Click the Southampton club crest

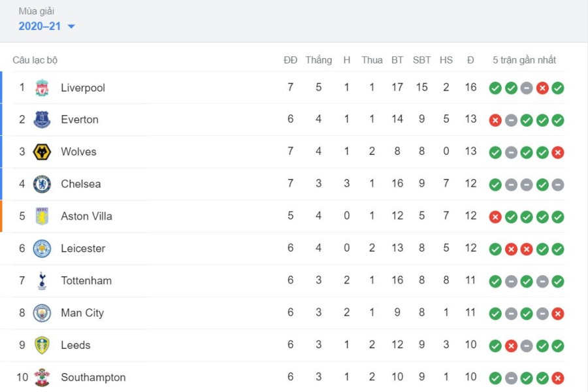(x=42, y=377)
